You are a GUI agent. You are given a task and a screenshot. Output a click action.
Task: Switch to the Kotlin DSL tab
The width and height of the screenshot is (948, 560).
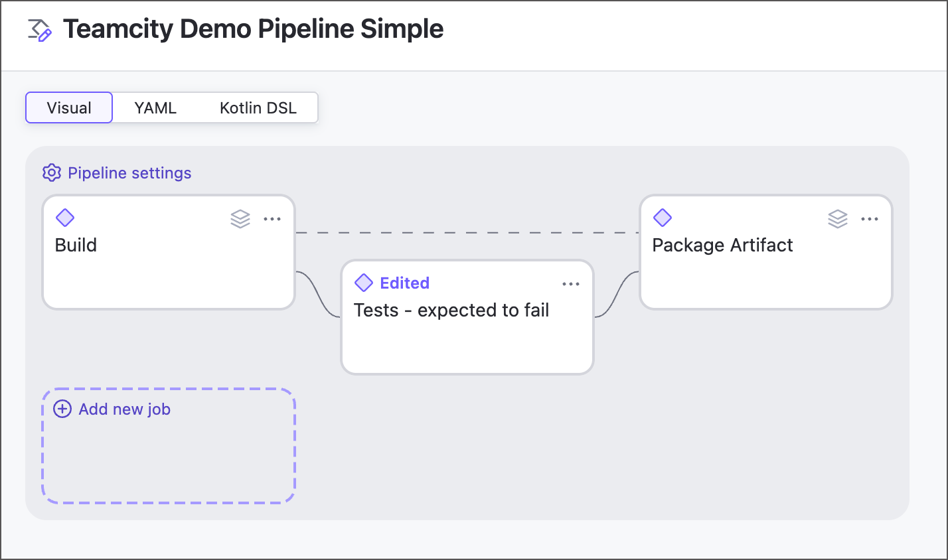coord(258,107)
